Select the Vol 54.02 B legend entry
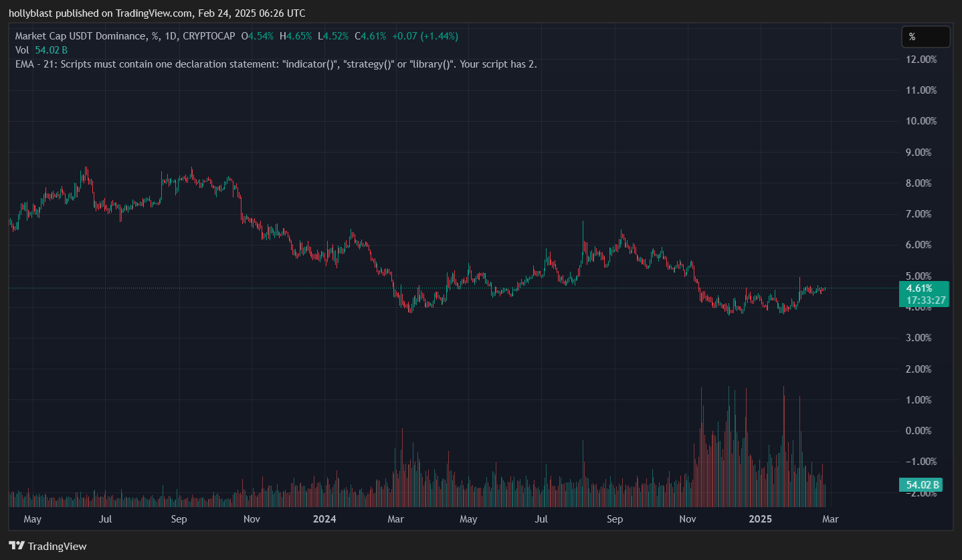Viewport: 962px width, 560px height. coord(41,50)
